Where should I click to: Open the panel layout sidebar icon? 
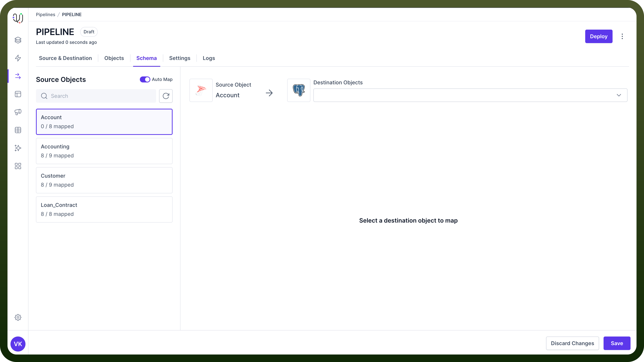click(18, 94)
